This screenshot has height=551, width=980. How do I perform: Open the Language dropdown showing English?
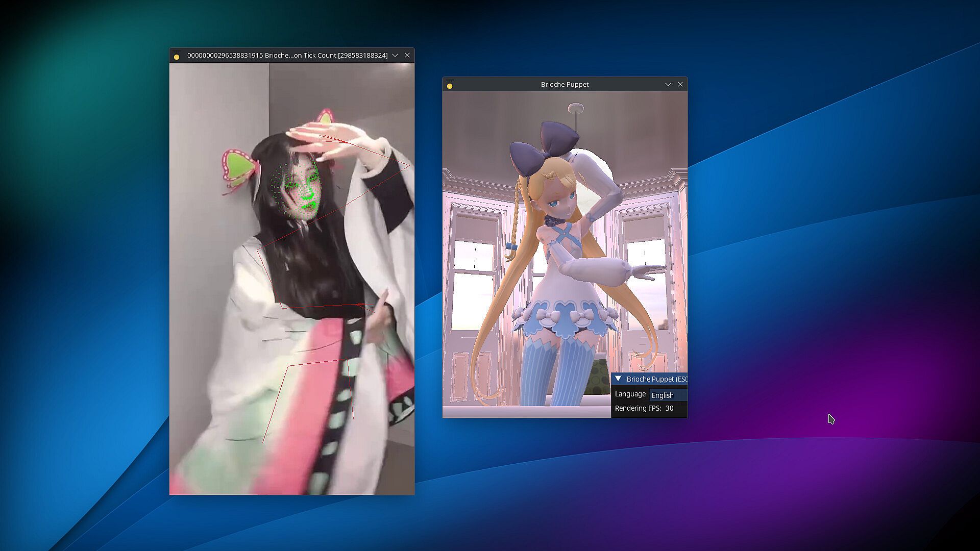click(x=668, y=395)
